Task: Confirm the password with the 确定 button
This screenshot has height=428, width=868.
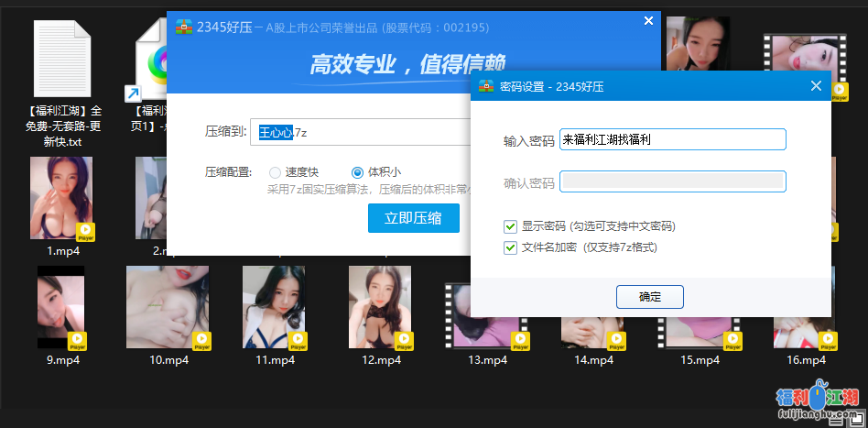Action: (x=650, y=296)
